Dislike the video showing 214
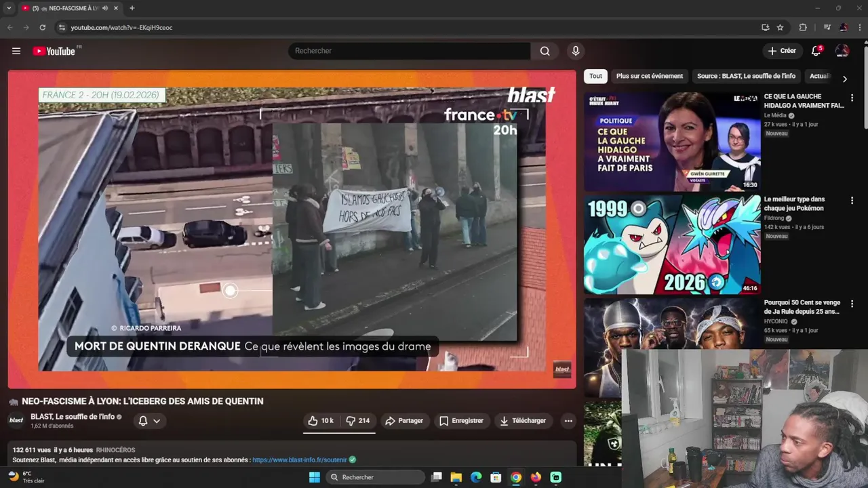This screenshot has height=488, width=868. click(x=357, y=421)
